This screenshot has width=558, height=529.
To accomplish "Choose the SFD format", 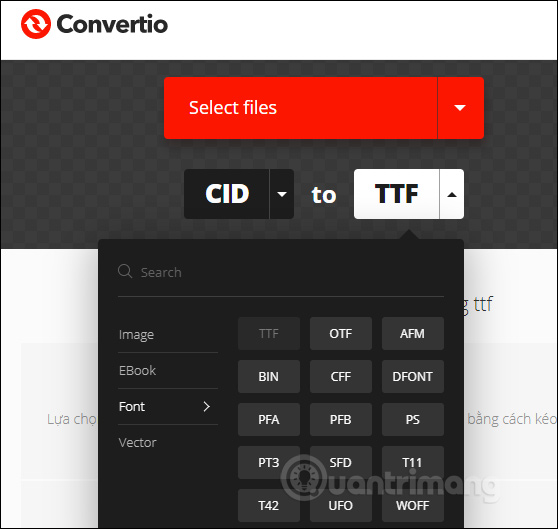I will pos(341,463).
